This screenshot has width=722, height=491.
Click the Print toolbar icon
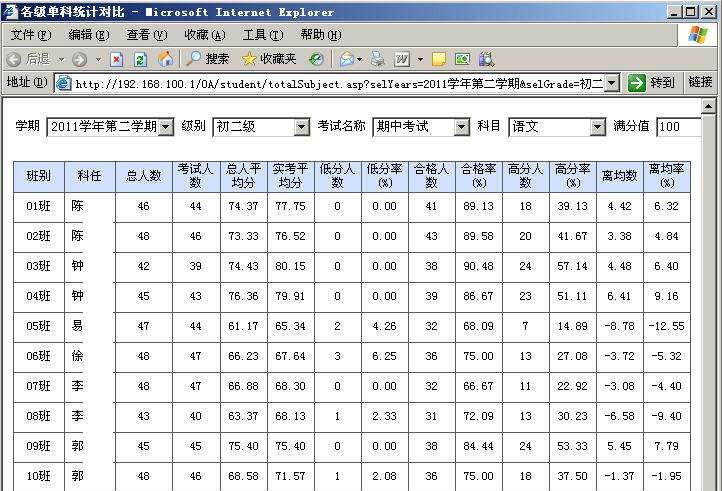point(378,59)
